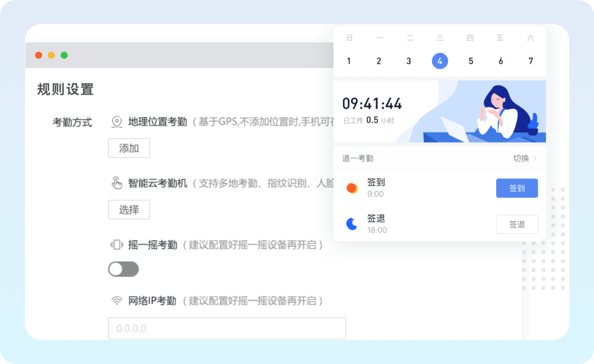Enable the shake attendance toggle switch
Screen dimensions: 594x364
click(123, 269)
